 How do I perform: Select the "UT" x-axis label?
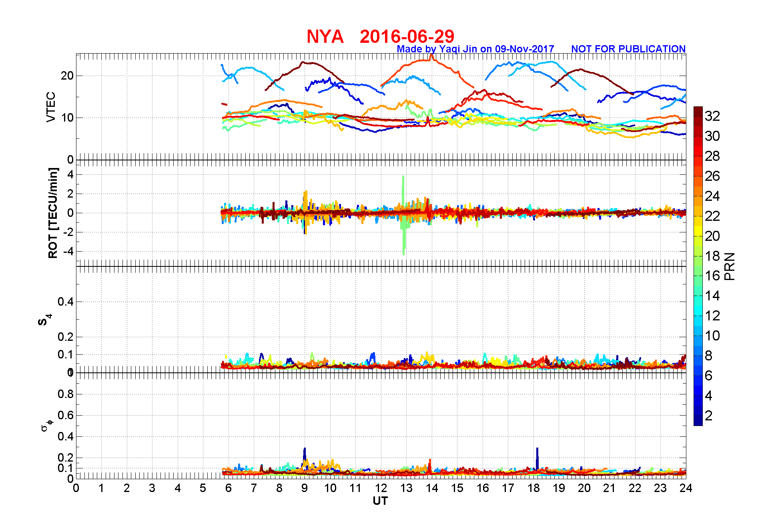click(380, 501)
